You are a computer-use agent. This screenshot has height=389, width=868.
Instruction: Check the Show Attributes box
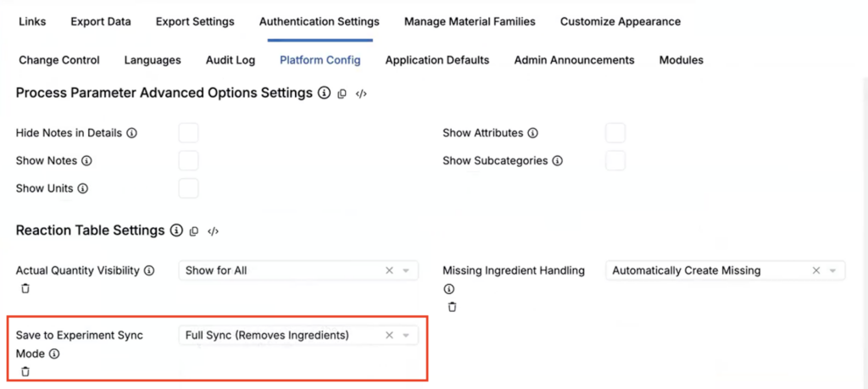point(615,133)
